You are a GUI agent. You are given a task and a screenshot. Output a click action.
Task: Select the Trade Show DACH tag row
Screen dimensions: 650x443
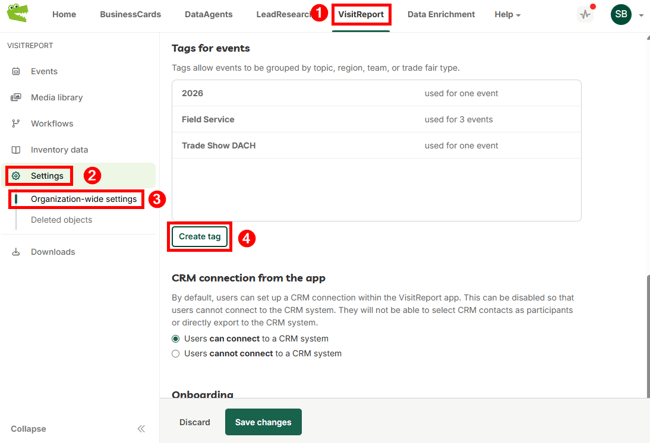pyautogui.click(x=376, y=145)
